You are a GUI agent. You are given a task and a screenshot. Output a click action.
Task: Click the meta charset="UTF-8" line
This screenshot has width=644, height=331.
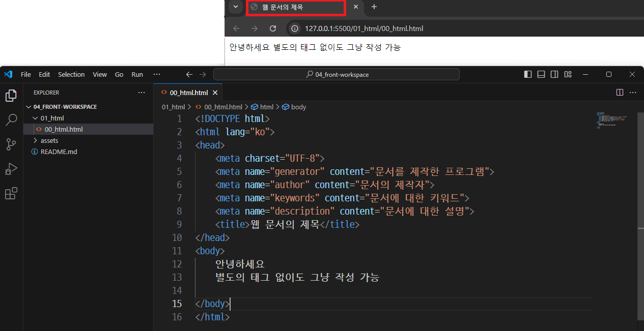pos(270,158)
